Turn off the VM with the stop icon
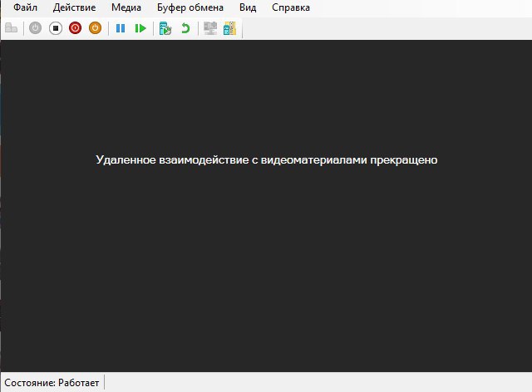 (x=56, y=28)
